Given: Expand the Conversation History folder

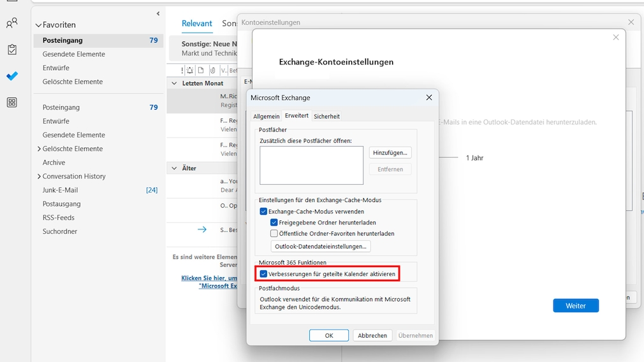Looking at the screenshot, I should pos(39,176).
